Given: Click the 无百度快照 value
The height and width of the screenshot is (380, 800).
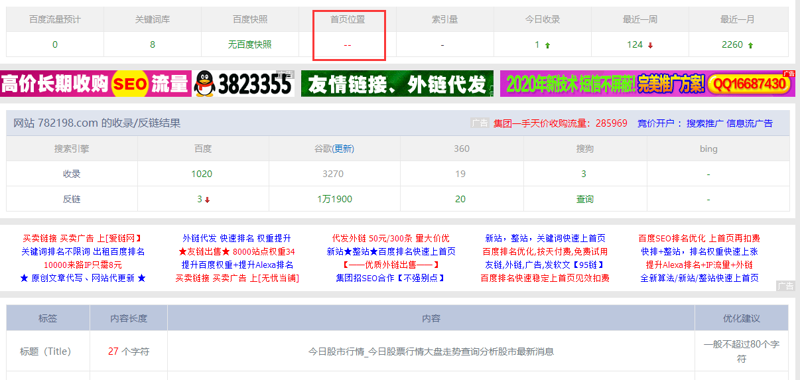Looking at the screenshot, I should [x=249, y=45].
